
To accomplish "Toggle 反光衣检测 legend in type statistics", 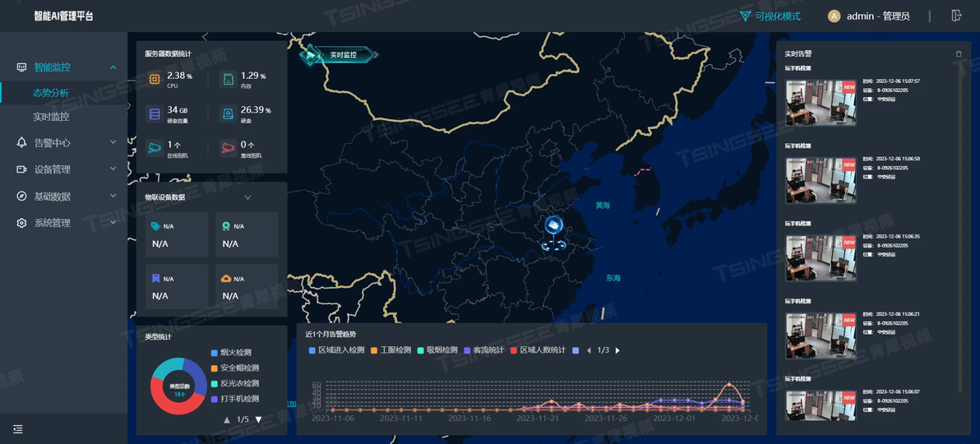I will 235,383.
